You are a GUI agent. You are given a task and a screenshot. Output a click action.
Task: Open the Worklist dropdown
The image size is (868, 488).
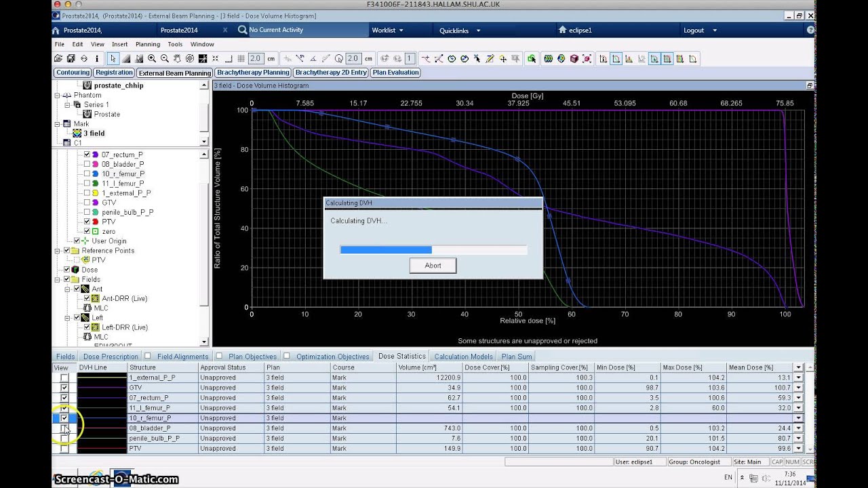(387, 30)
